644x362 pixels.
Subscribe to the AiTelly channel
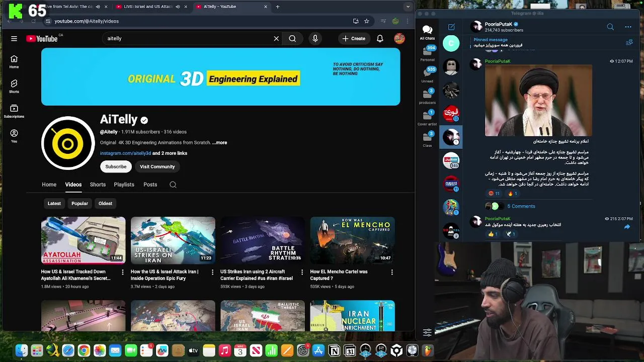click(116, 166)
